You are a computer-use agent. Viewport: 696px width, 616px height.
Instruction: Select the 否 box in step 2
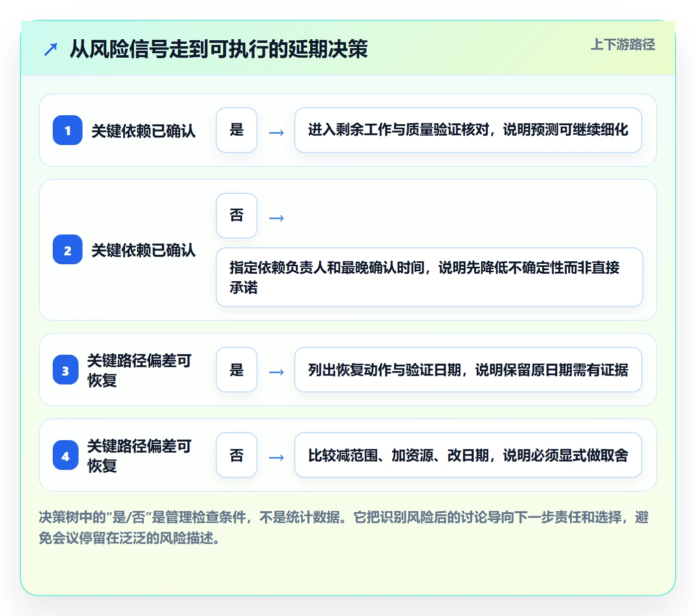(237, 216)
